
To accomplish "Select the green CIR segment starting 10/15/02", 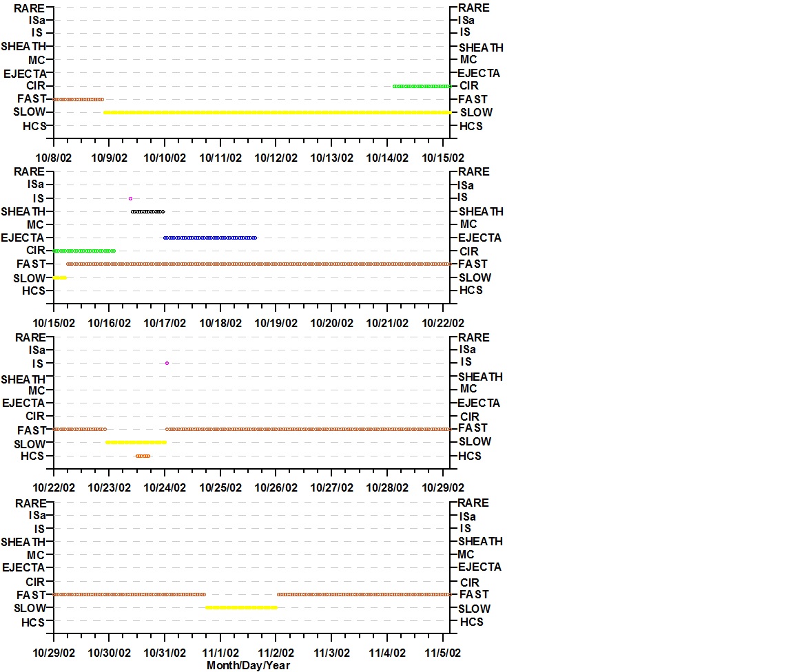I will [x=84, y=251].
